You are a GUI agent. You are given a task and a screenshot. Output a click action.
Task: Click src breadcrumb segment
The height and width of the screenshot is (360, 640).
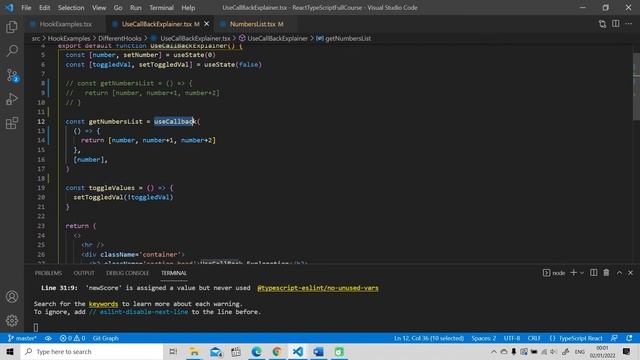[36, 38]
